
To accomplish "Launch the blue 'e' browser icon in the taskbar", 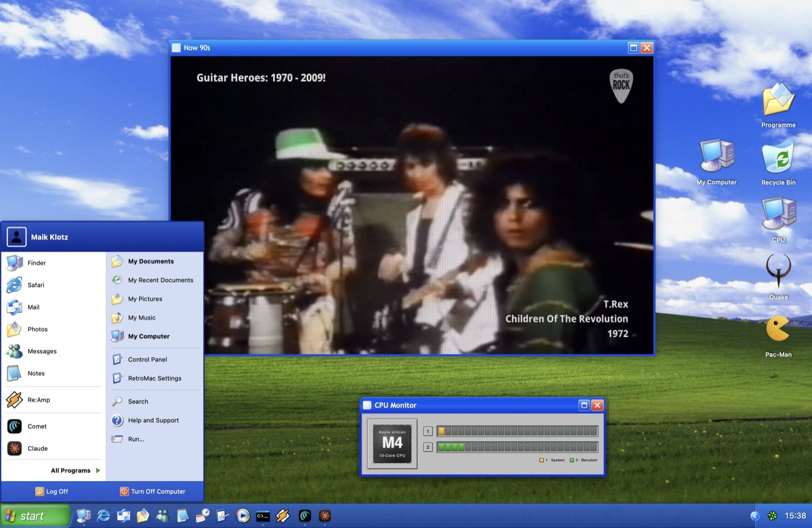I will click(103, 516).
